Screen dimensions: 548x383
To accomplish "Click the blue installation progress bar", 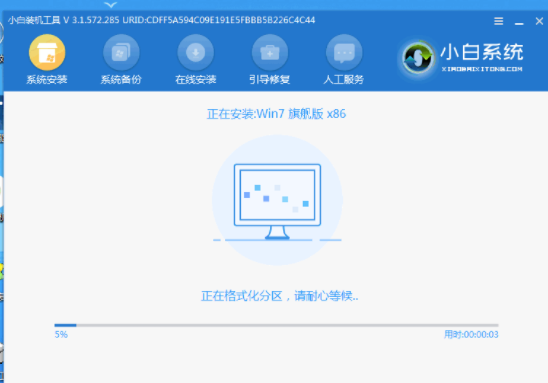I will pos(276,325).
